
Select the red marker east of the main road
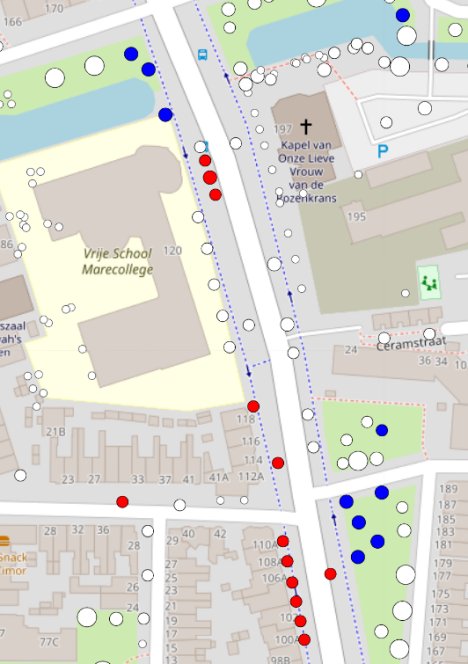[330, 574]
